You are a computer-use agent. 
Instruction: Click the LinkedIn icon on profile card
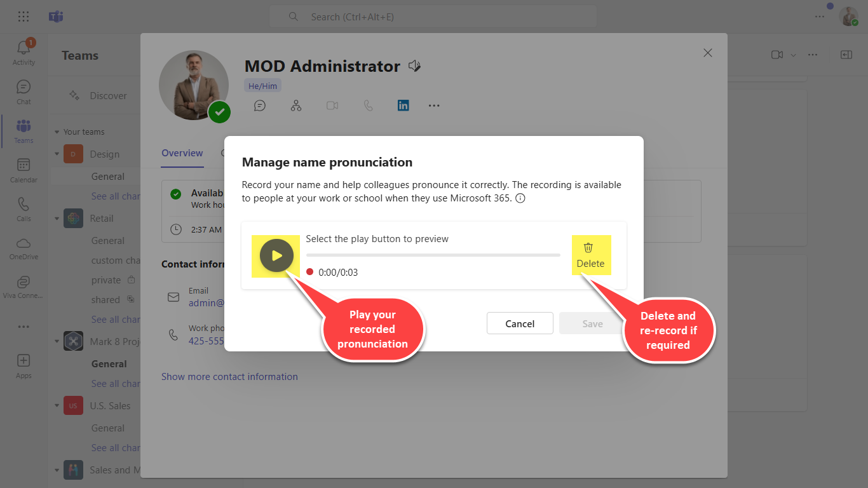(403, 105)
